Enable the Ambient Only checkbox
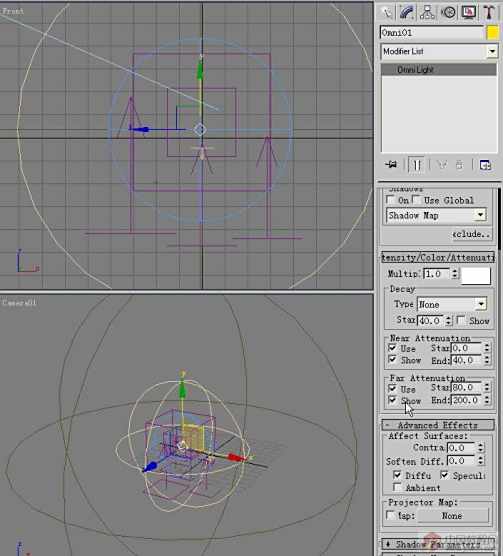Image resolution: width=503 pixels, height=556 pixels. pyautogui.click(x=397, y=488)
